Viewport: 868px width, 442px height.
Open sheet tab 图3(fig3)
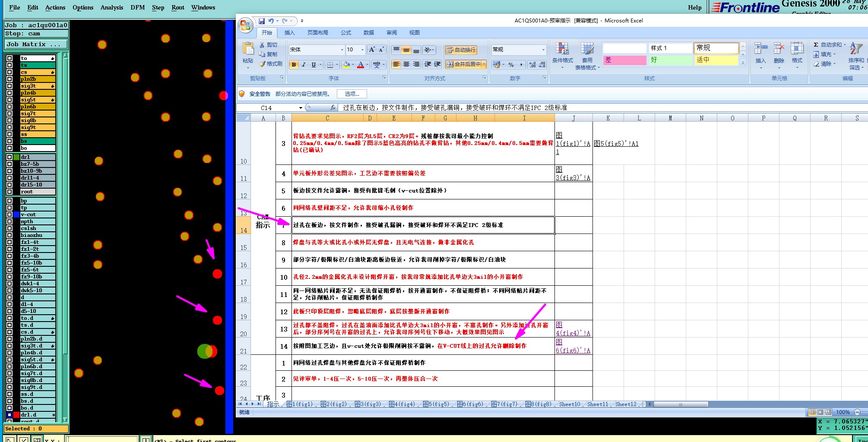click(x=368, y=404)
